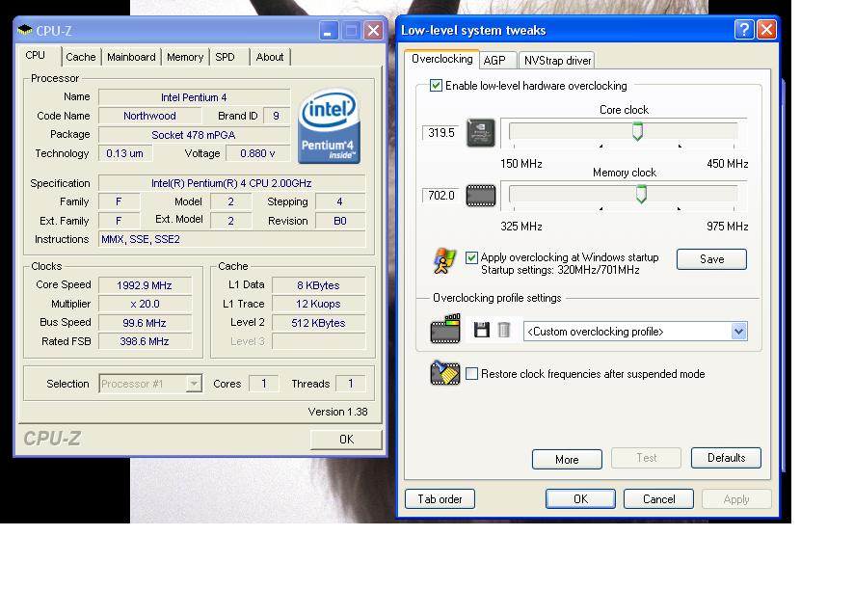Image resolution: width=854 pixels, height=616 pixels.
Task: Close the CPU-Z window
Action: [374, 31]
